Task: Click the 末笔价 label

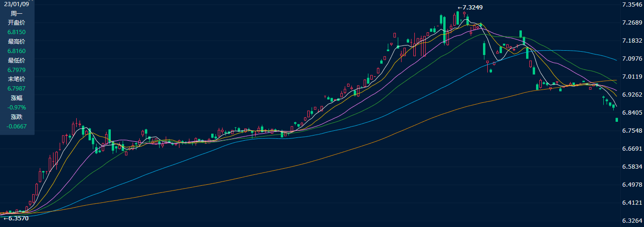Action: 17,79
